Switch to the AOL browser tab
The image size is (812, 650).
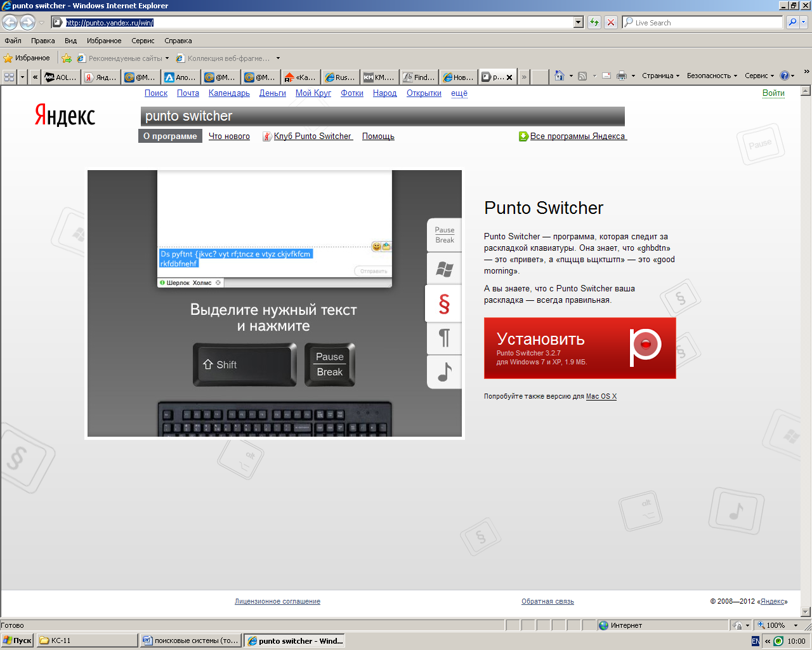(x=60, y=77)
